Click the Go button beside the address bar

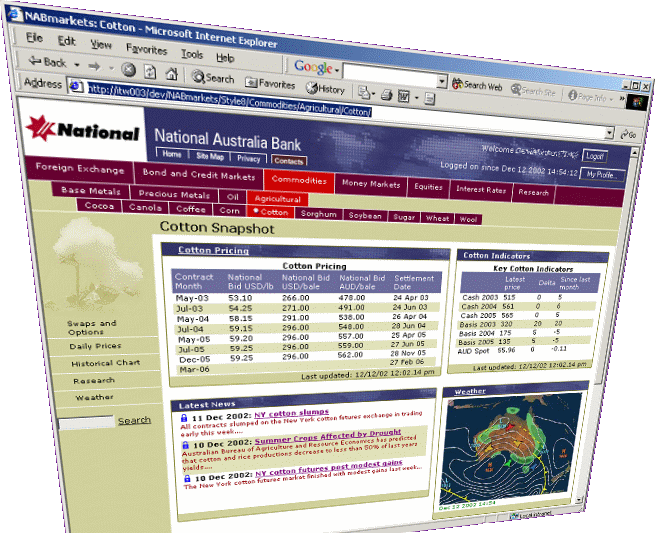pyautogui.click(x=628, y=135)
